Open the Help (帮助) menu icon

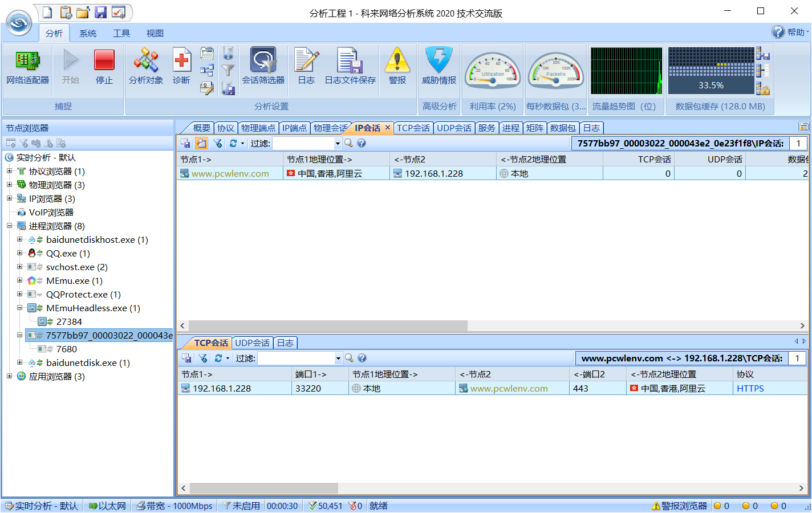tap(778, 32)
